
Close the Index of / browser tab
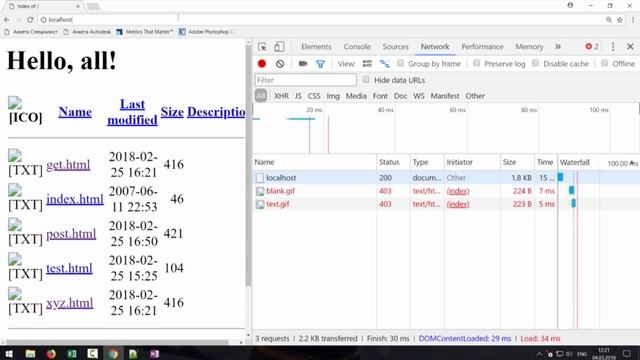pos(78,6)
